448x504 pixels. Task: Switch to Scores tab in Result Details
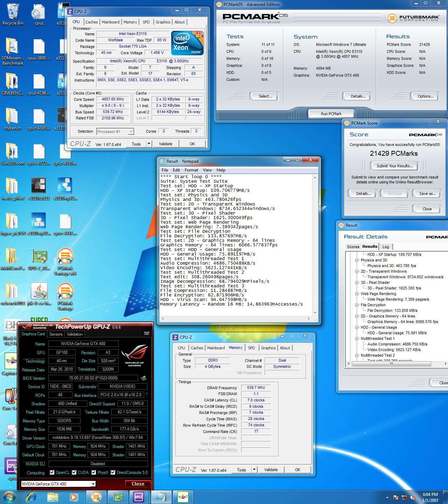click(x=353, y=247)
